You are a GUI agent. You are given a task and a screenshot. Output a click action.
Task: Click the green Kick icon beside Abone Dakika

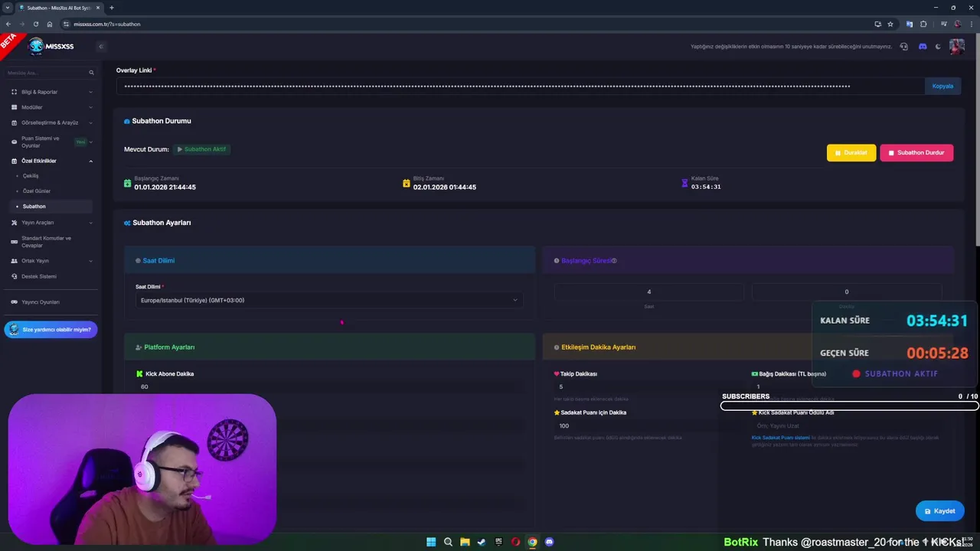[139, 374]
